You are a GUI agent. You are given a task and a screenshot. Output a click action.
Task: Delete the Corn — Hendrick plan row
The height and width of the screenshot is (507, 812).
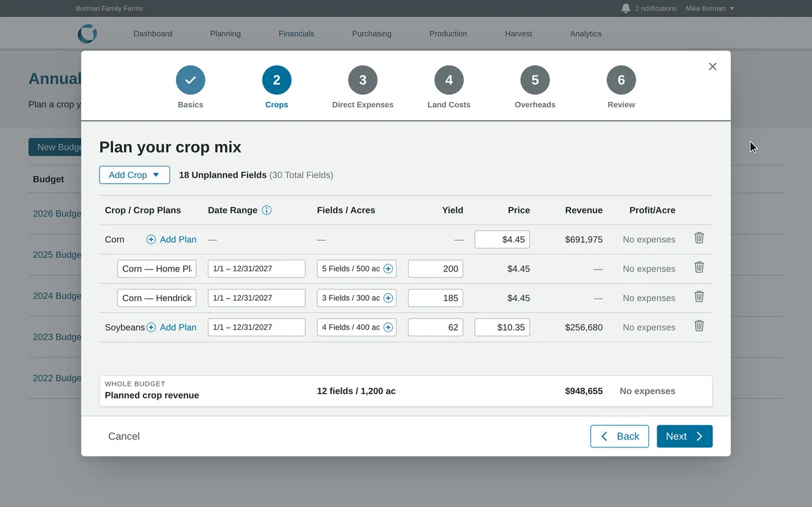[699, 297]
